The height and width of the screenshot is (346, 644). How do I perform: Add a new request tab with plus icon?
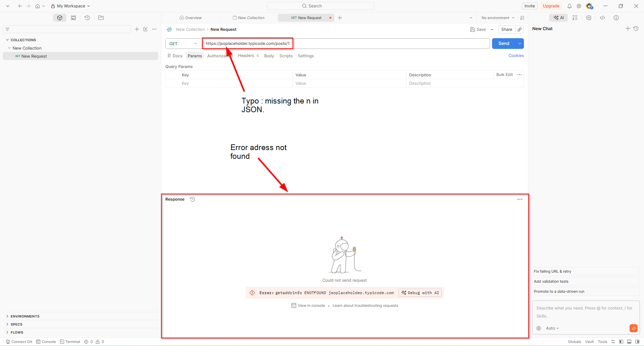tap(340, 18)
